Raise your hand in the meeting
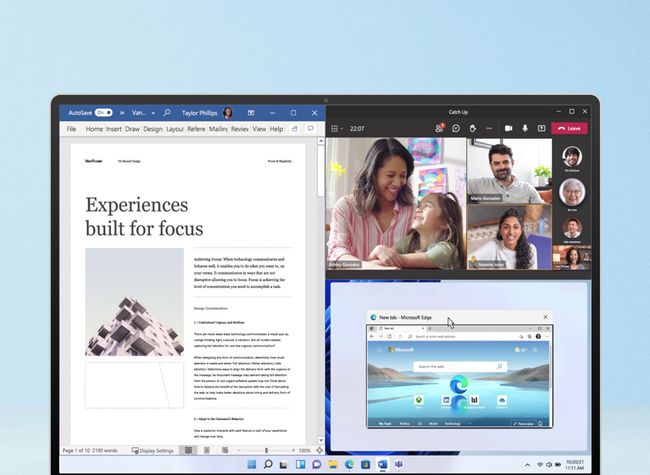Screen dimensions: 650x475 (x=472, y=128)
